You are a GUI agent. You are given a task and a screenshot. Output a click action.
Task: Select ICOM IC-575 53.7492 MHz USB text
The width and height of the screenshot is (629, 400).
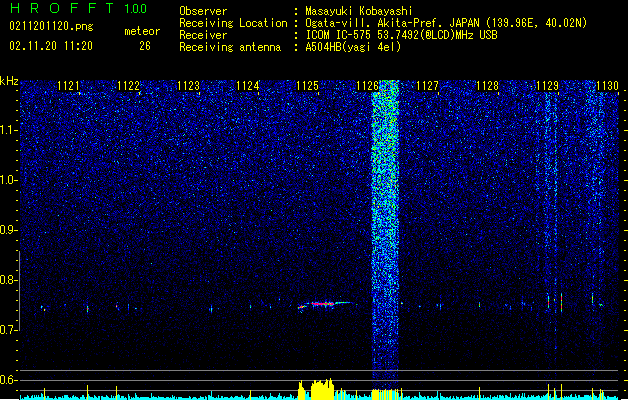tap(402, 35)
